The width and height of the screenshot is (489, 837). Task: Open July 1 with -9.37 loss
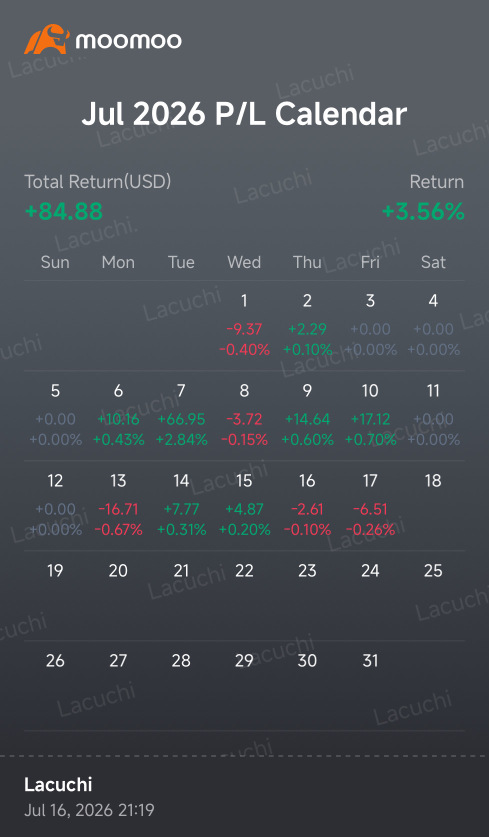(244, 325)
